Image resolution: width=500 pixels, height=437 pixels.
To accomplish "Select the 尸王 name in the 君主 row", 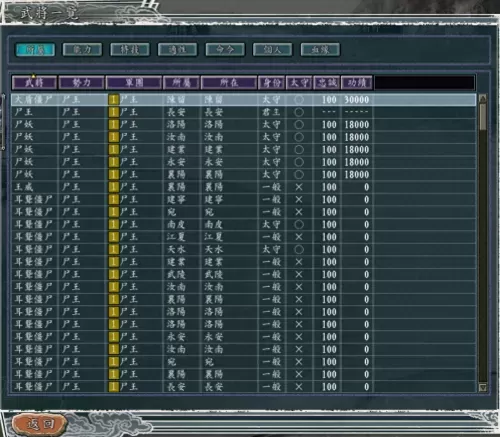I will point(24,112).
